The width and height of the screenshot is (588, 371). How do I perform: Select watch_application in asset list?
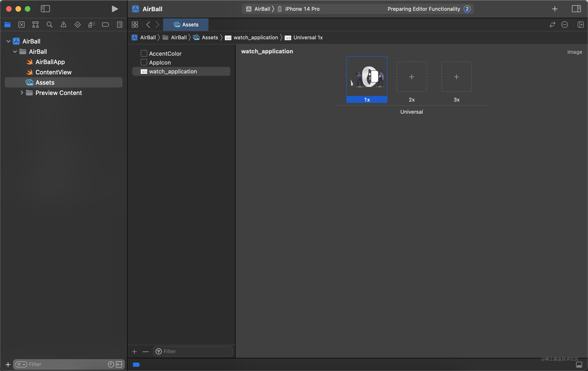click(181, 71)
